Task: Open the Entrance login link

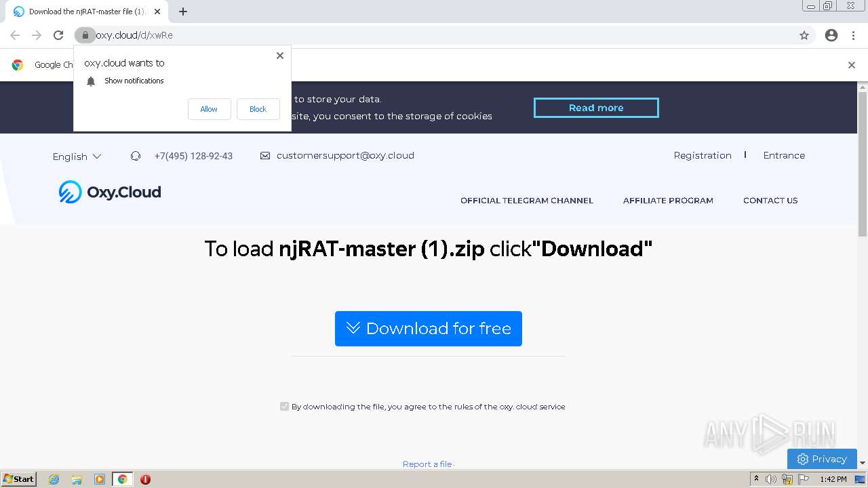Action: [x=784, y=155]
